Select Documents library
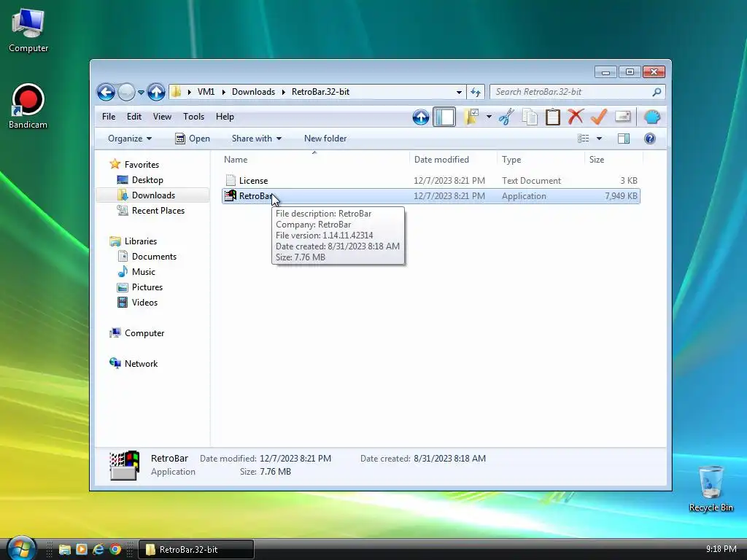 tap(154, 257)
